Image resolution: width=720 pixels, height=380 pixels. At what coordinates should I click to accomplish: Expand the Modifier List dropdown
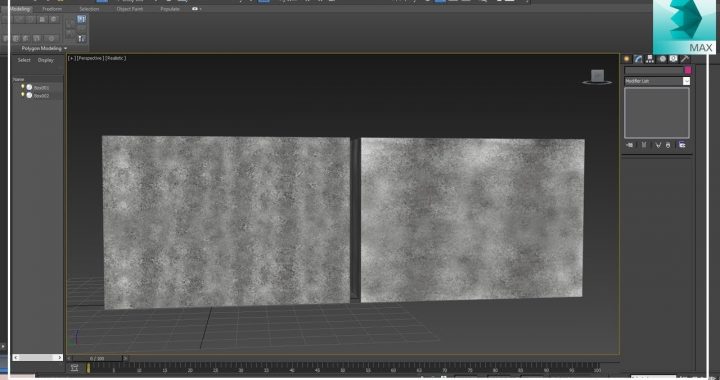pos(686,81)
